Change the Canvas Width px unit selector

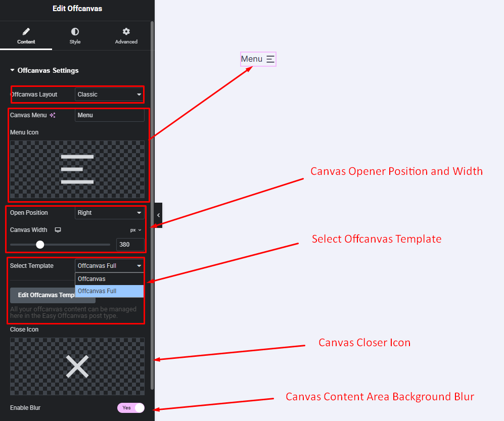coord(135,230)
